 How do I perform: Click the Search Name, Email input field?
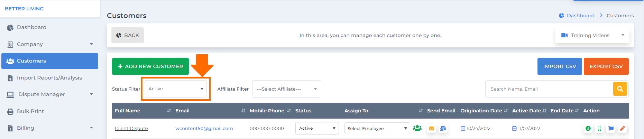point(549,89)
